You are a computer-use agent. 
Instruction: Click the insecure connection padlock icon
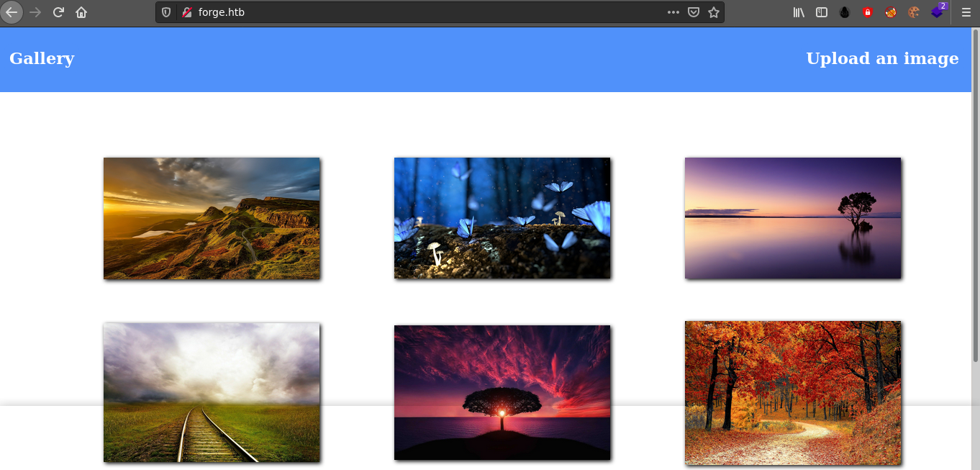pyautogui.click(x=187, y=12)
